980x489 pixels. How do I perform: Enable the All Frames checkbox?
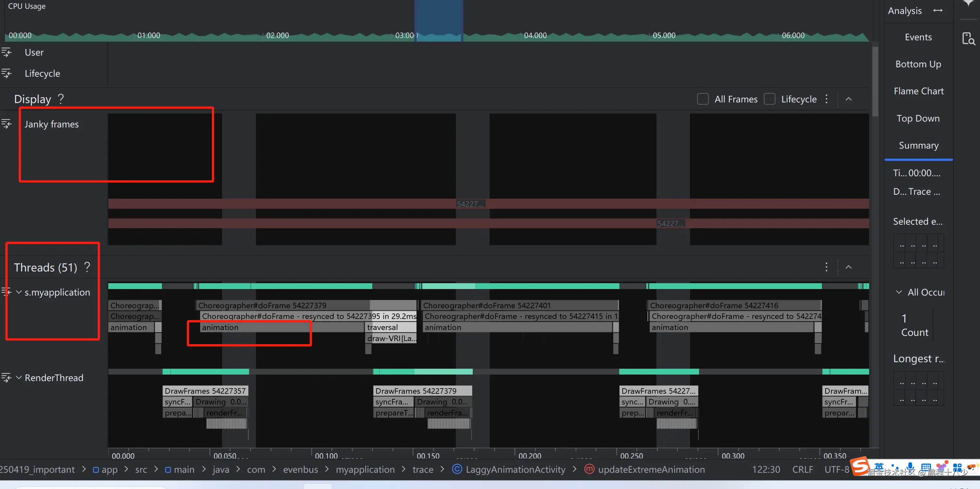coord(703,99)
